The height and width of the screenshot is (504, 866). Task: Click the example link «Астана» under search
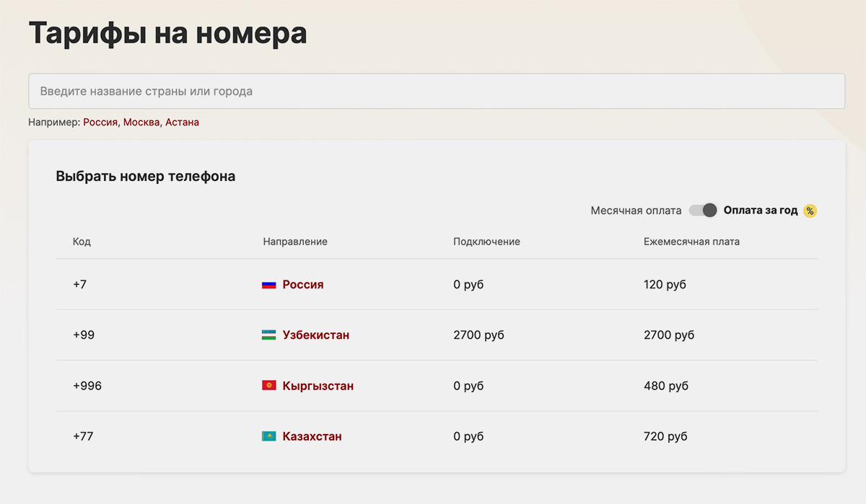click(182, 123)
